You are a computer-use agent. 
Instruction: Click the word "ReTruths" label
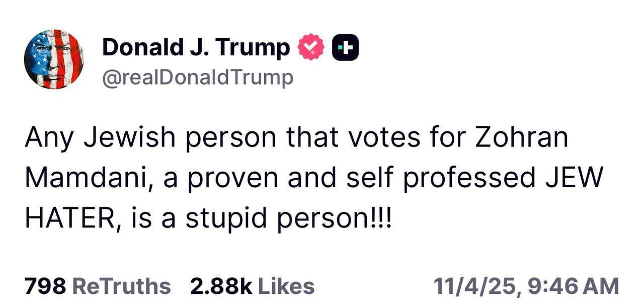click(122, 286)
